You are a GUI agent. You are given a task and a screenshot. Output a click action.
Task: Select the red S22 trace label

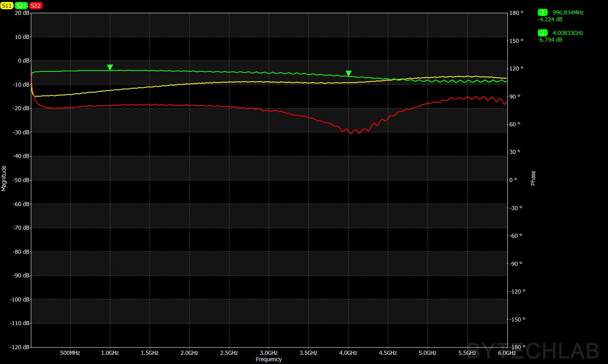pos(36,6)
